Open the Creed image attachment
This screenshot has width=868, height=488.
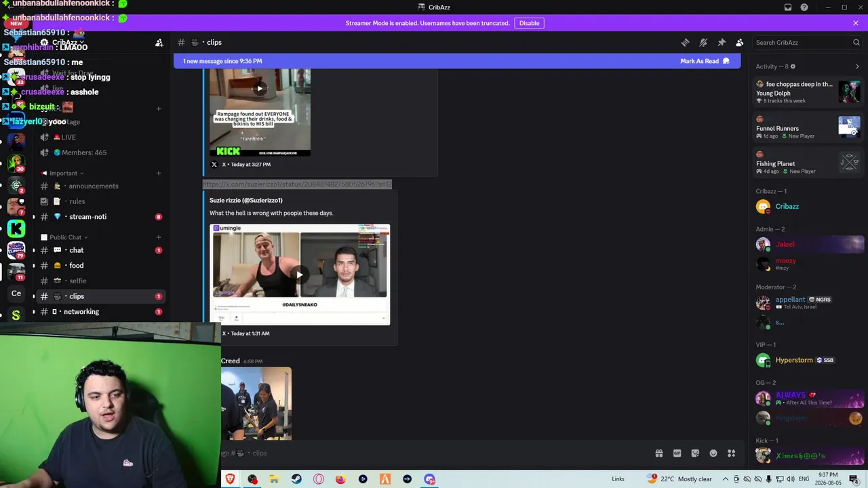tap(256, 404)
